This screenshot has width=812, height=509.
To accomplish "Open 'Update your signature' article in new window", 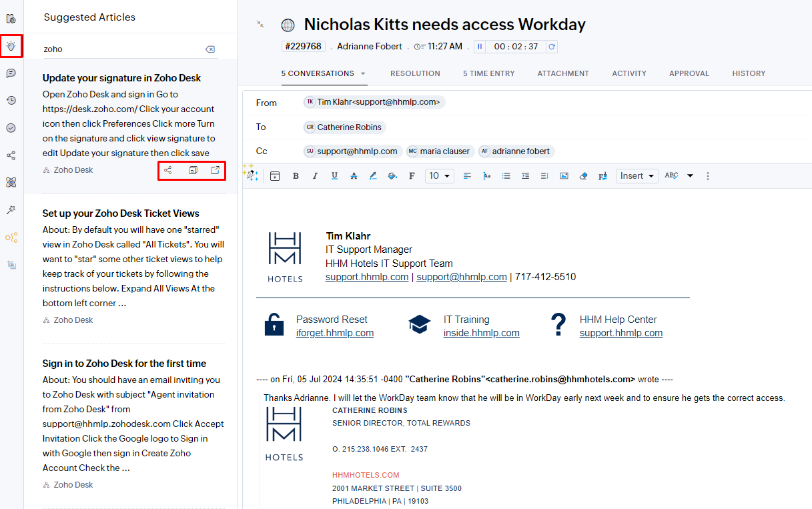I will 216,170.
